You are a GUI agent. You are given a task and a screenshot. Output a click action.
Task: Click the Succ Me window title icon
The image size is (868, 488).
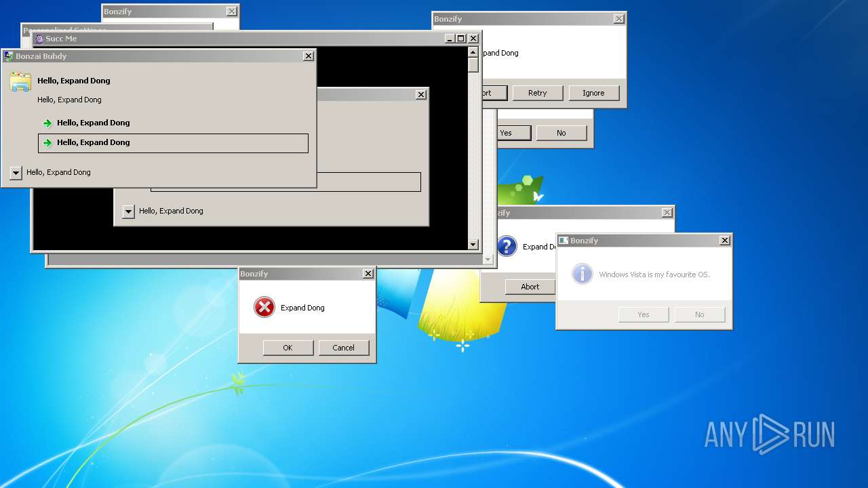(x=39, y=39)
